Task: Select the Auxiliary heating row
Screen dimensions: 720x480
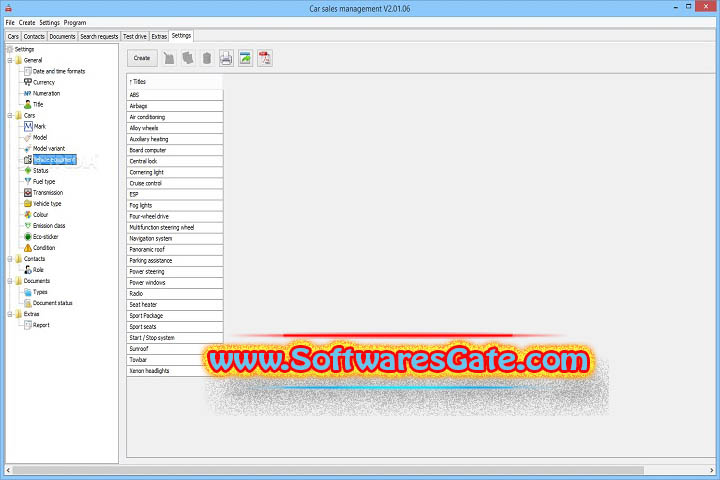Action: pyautogui.click(x=175, y=139)
